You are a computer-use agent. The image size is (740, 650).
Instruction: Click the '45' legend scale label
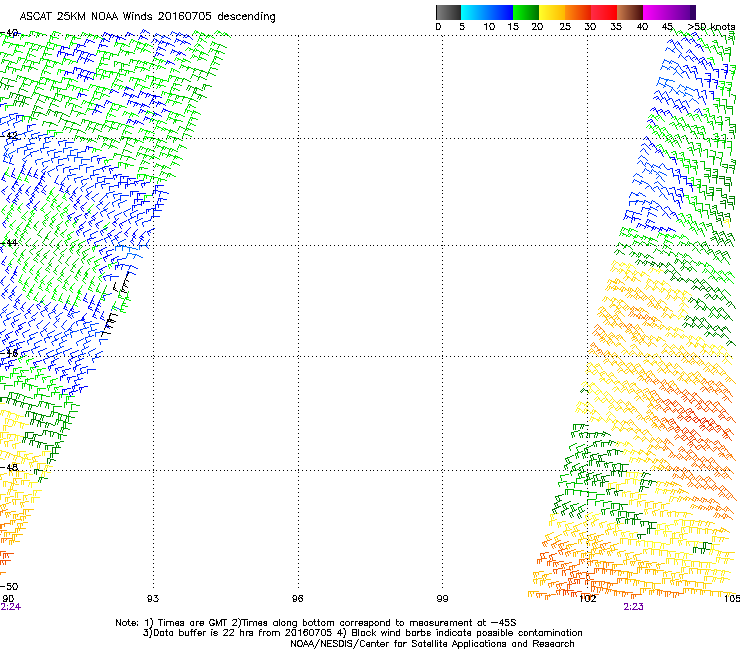[667, 27]
